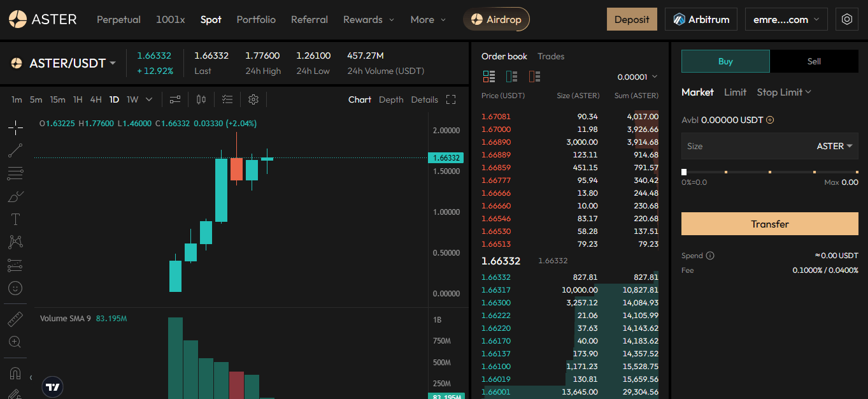
Task: Open the candlestick chart type icon
Action: 201,99
